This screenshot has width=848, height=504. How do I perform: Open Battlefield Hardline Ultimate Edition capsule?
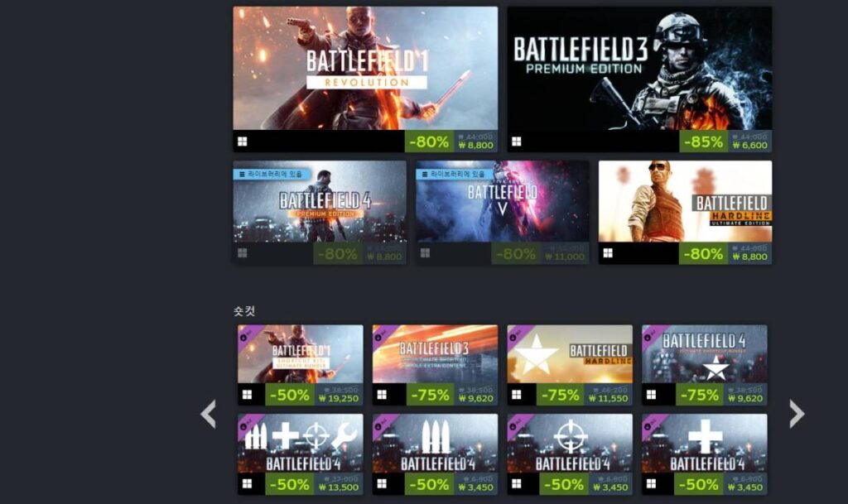[x=685, y=201]
